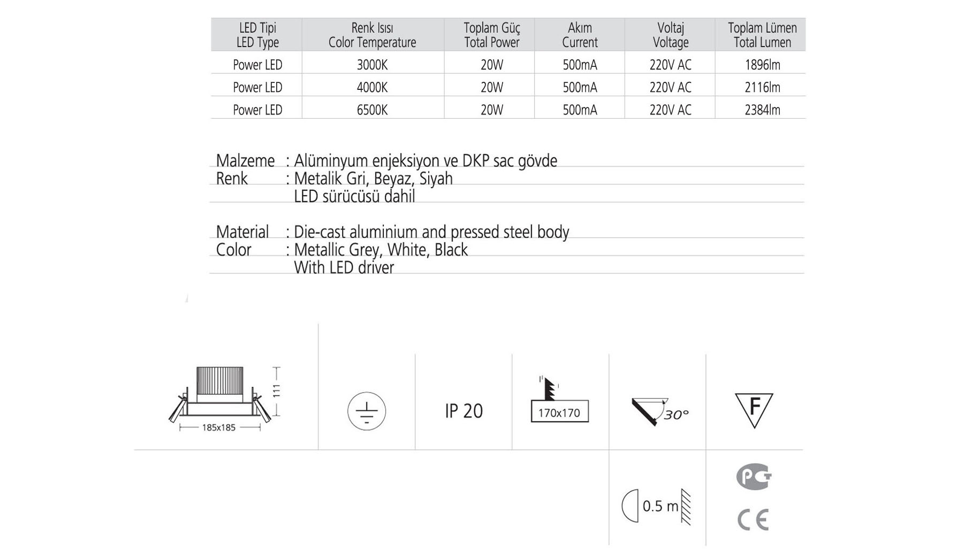The width and height of the screenshot is (980, 551).
Task: Click the 2384lm lumen value
Action: [x=762, y=110]
